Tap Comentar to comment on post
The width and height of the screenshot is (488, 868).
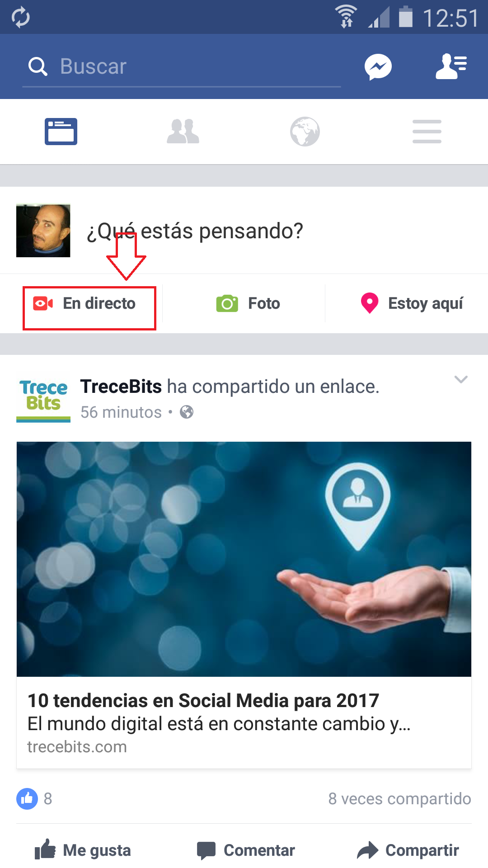pos(246,850)
